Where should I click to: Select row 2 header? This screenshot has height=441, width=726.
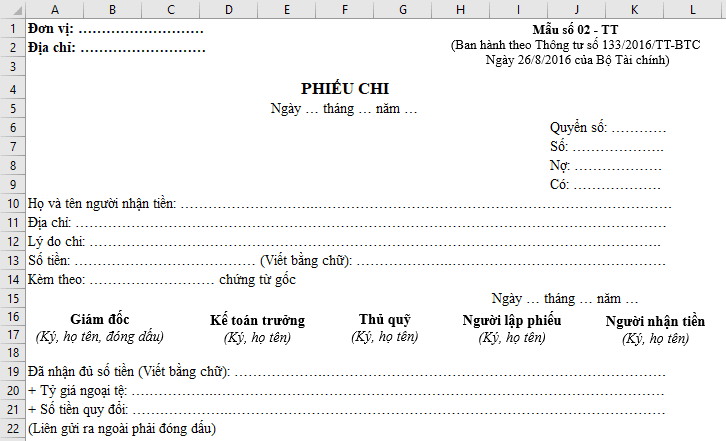coord(13,48)
